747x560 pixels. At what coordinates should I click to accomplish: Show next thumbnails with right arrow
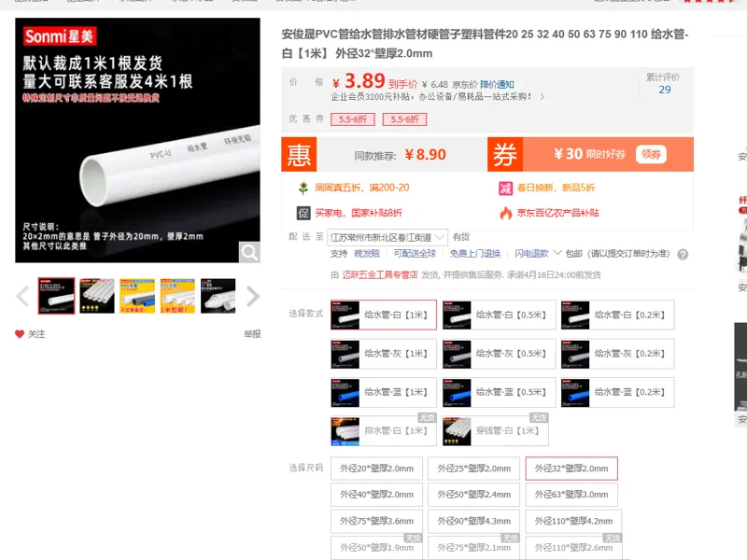point(253,296)
